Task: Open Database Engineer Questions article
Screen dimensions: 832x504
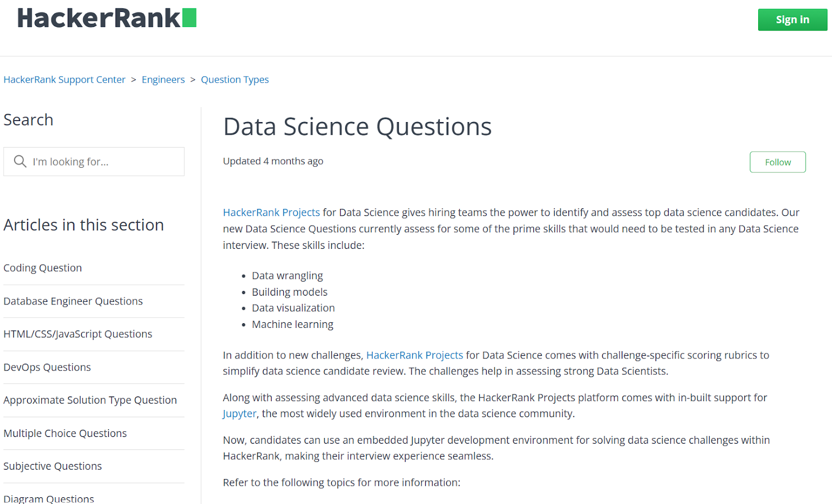Action: pos(73,301)
